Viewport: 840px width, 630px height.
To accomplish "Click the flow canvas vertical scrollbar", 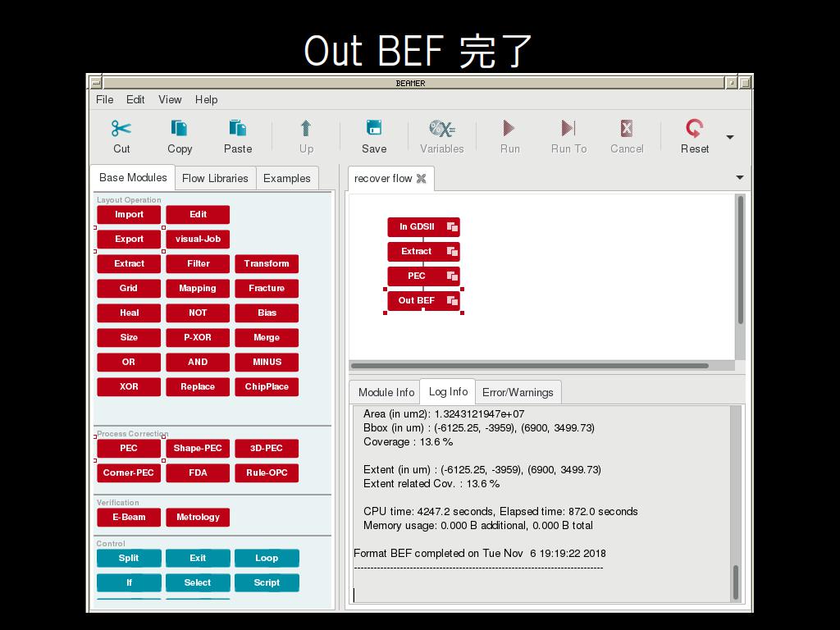I will 741,260.
